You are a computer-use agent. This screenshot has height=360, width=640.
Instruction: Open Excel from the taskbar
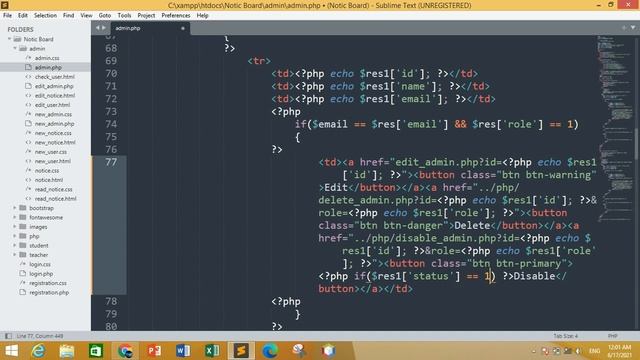[212, 351]
